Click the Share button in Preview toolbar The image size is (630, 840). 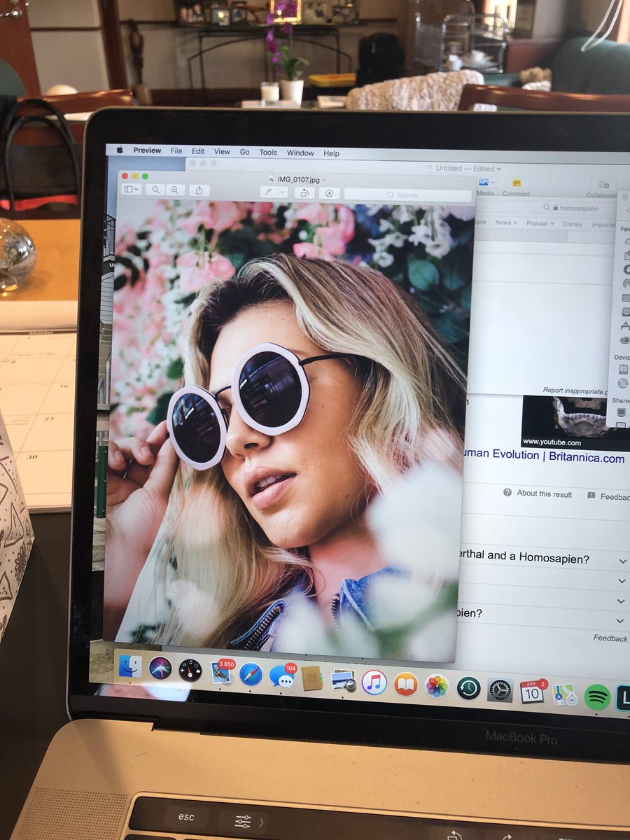[199, 190]
